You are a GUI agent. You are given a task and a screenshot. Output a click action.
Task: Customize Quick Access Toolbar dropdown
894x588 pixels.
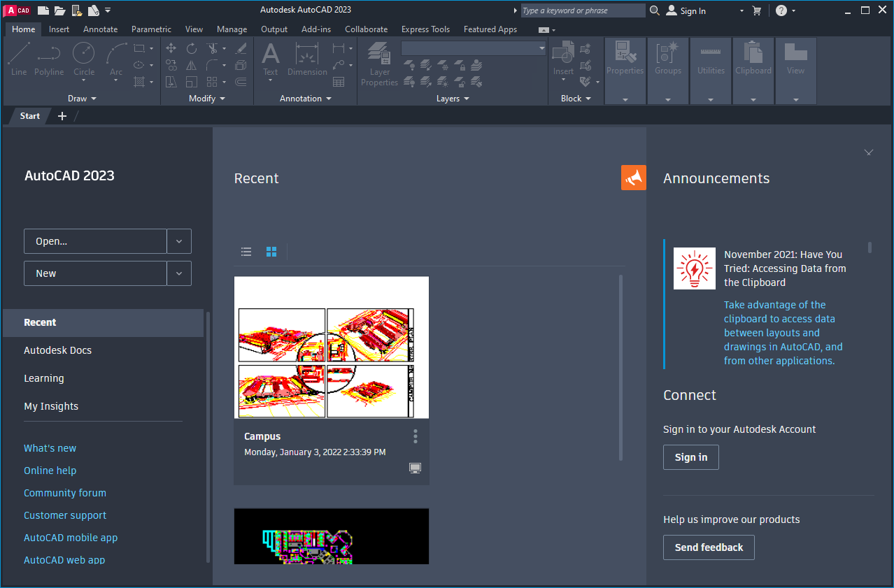108,10
